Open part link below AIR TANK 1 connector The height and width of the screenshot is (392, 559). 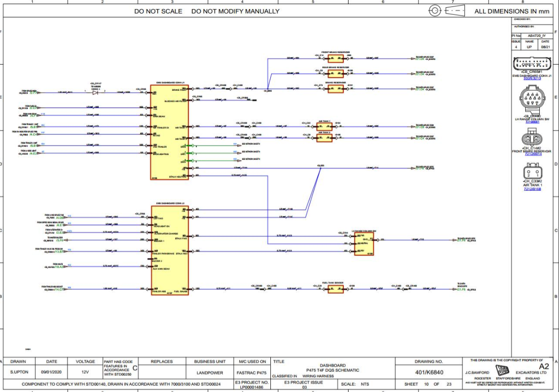(x=532, y=189)
